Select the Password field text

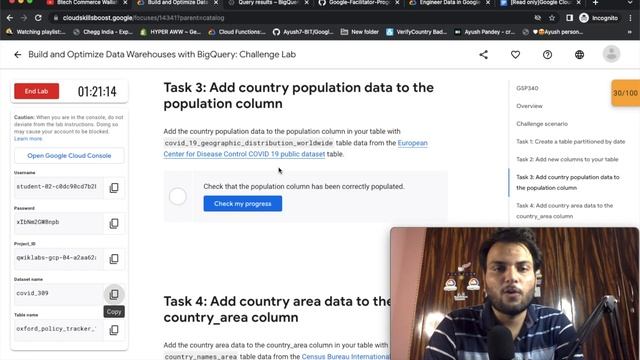coord(58,223)
